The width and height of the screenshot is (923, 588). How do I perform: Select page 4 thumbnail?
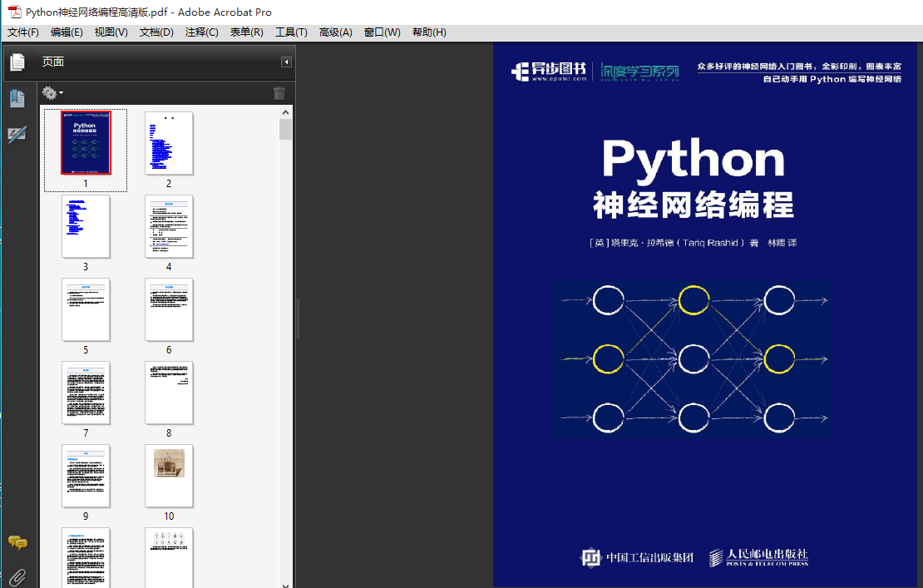click(169, 226)
